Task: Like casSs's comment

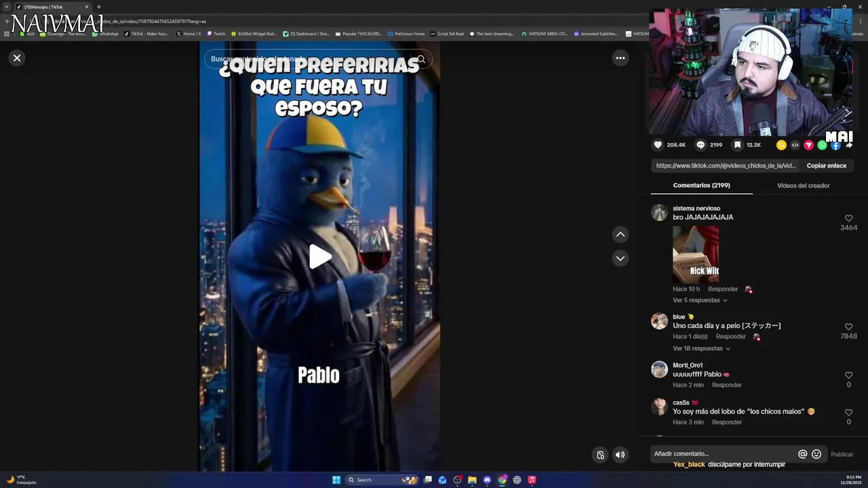Action: [x=848, y=412]
